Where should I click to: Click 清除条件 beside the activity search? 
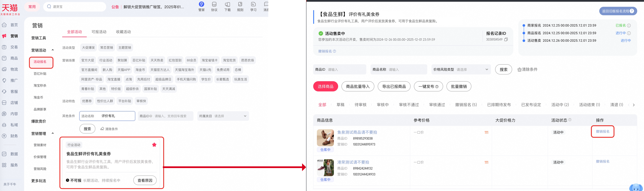109,129
